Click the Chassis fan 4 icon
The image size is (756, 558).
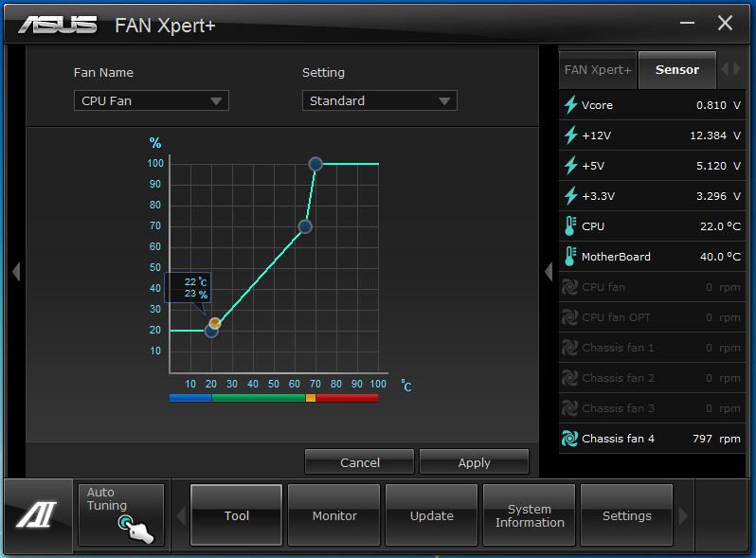pos(570,439)
